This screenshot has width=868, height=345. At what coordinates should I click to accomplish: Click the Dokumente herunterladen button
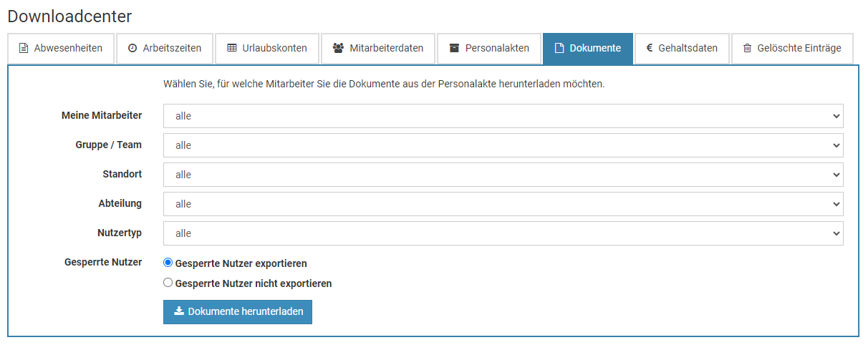click(245, 312)
